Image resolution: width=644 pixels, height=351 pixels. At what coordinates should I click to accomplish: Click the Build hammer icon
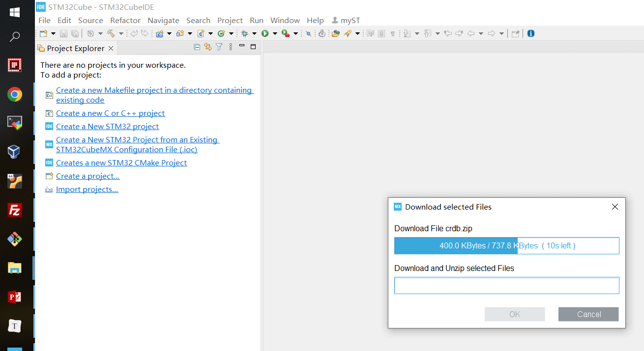pyautogui.click(x=111, y=33)
